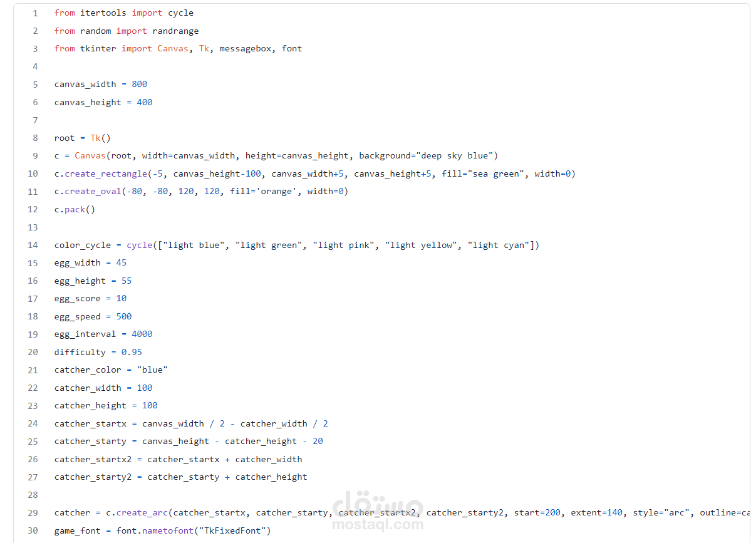The image size is (756, 543).
Task: Select the catcher_color string blue
Action: point(152,370)
